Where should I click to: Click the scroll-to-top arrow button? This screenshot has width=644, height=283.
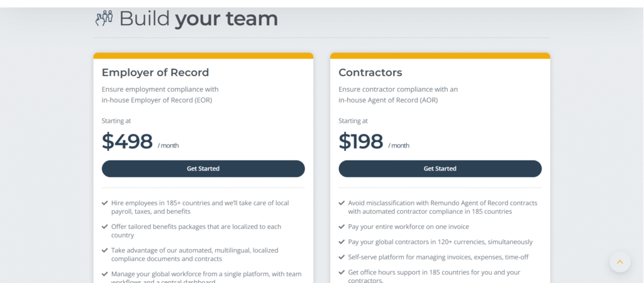(619, 262)
